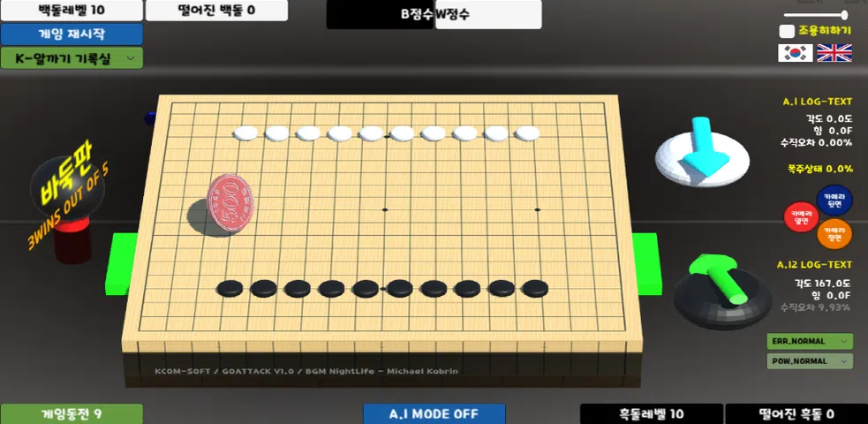Image resolution: width=868 pixels, height=424 pixels.
Task: Select the UK flag language icon
Action: pyautogui.click(x=834, y=53)
